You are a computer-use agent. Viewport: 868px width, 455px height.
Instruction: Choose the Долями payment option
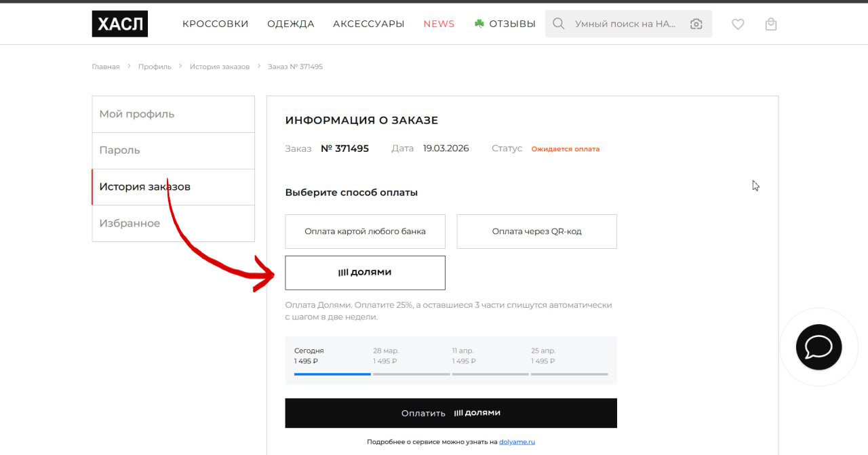[365, 273]
